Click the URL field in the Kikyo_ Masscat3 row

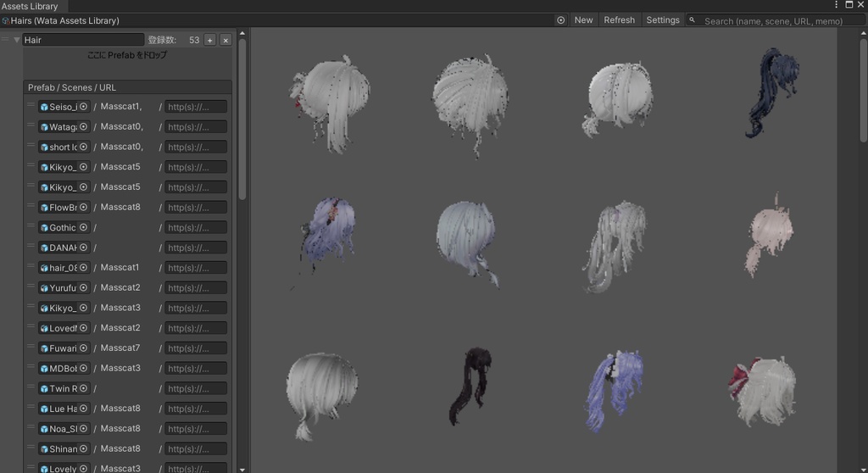(x=195, y=308)
